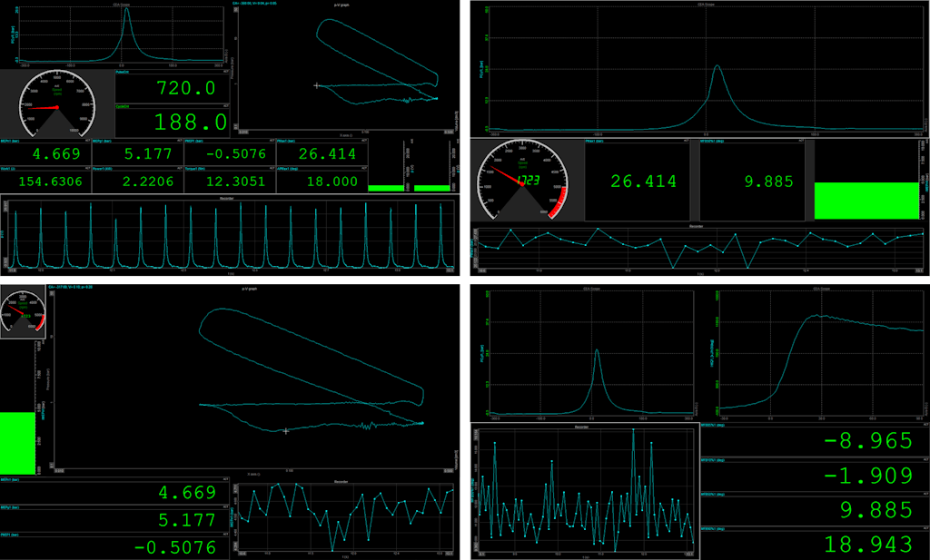This screenshot has height=560, width=930.
Task: Click the cursor readout text above the large p-V graph
Action: 71,287
